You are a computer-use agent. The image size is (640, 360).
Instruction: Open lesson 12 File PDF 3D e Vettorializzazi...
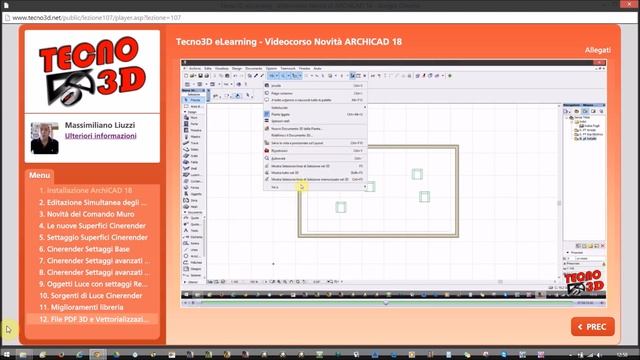pyautogui.click(x=94, y=319)
